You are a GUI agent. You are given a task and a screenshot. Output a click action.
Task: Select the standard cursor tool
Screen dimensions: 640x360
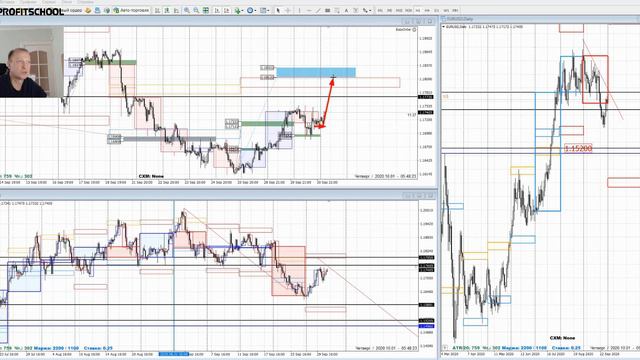click(278, 10)
